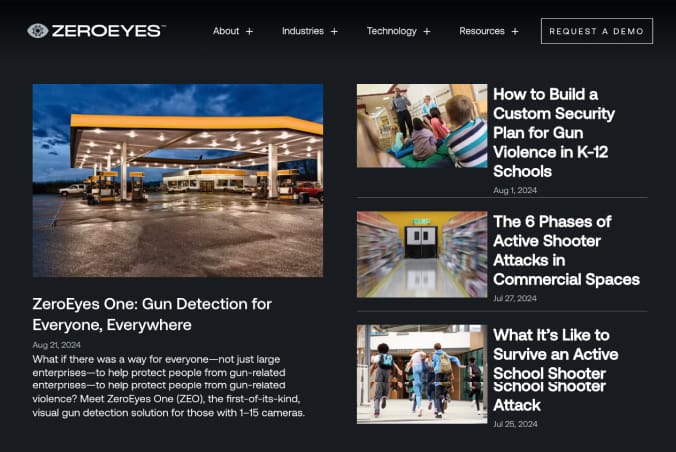Expand the plus icon beside About
The height and width of the screenshot is (452, 676).
[x=249, y=31]
